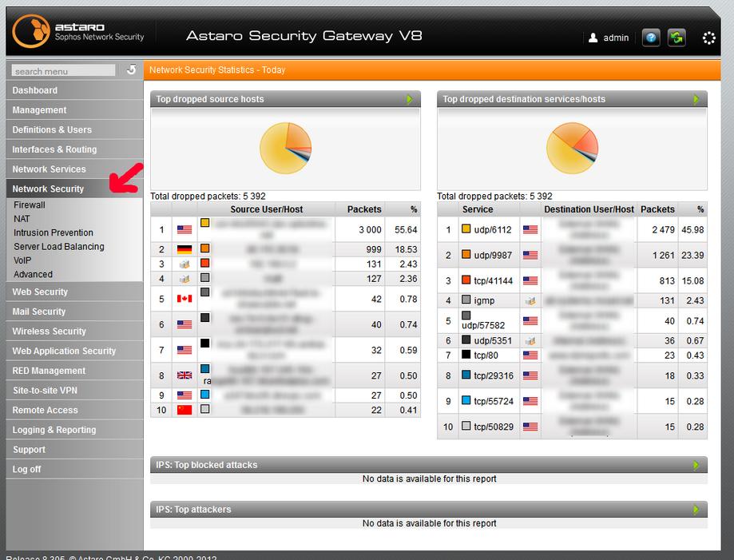
Task: Click the network icon in igmp row
Action: pyautogui.click(x=530, y=300)
